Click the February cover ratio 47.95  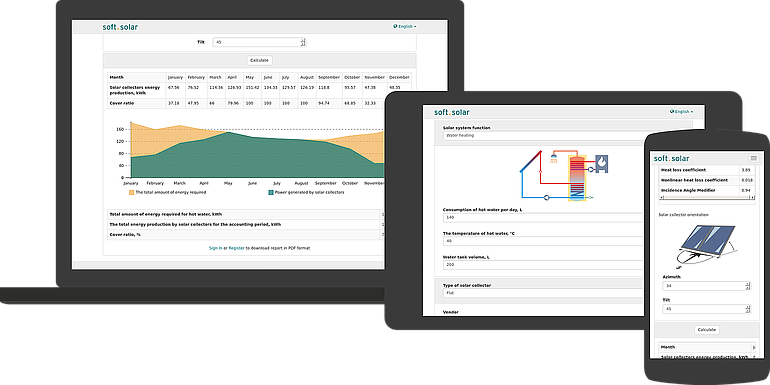(x=193, y=103)
